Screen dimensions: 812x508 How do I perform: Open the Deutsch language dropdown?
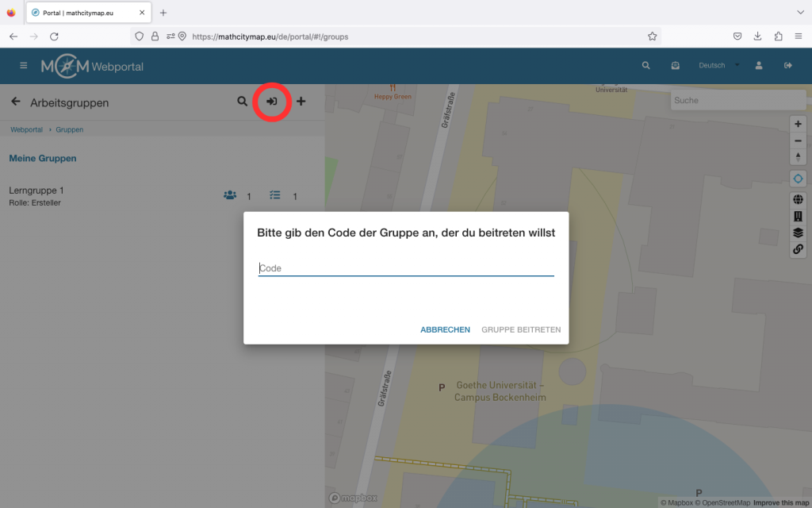pyautogui.click(x=718, y=66)
